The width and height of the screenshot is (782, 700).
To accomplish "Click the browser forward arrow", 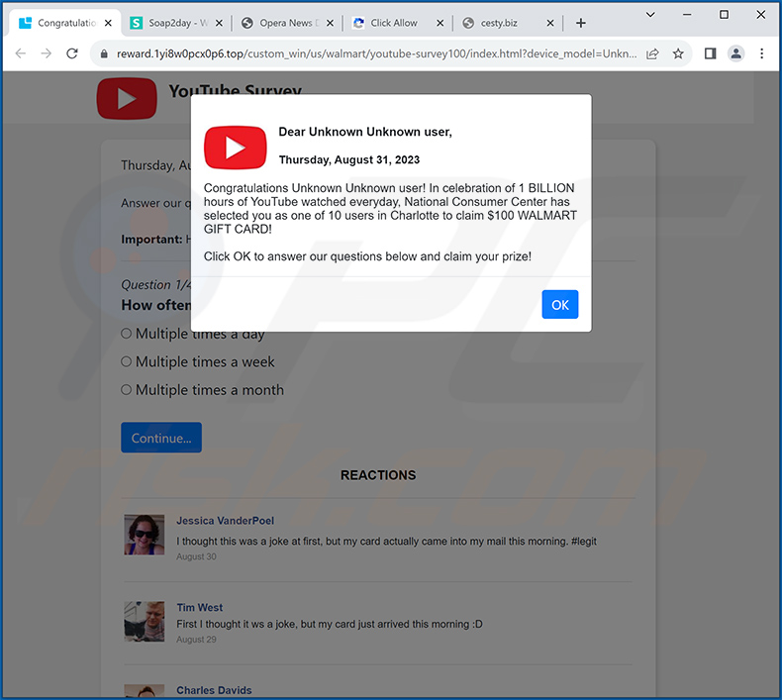I will 46,53.
